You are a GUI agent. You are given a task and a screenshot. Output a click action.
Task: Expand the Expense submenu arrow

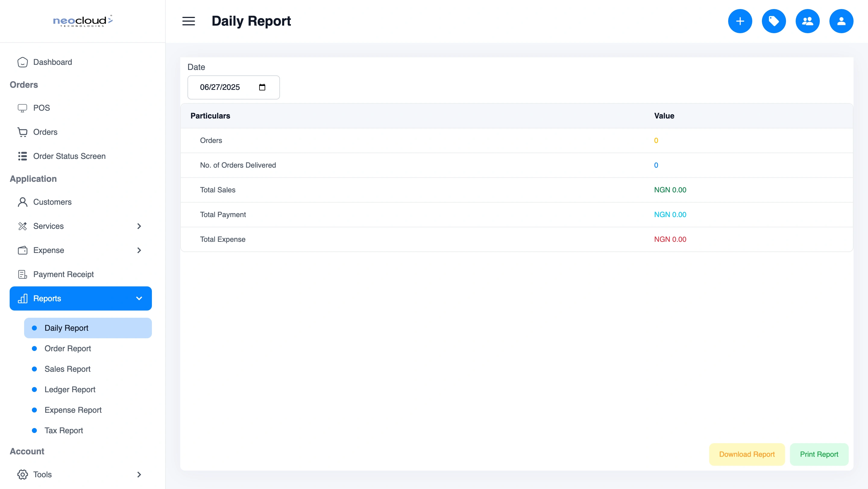click(139, 250)
